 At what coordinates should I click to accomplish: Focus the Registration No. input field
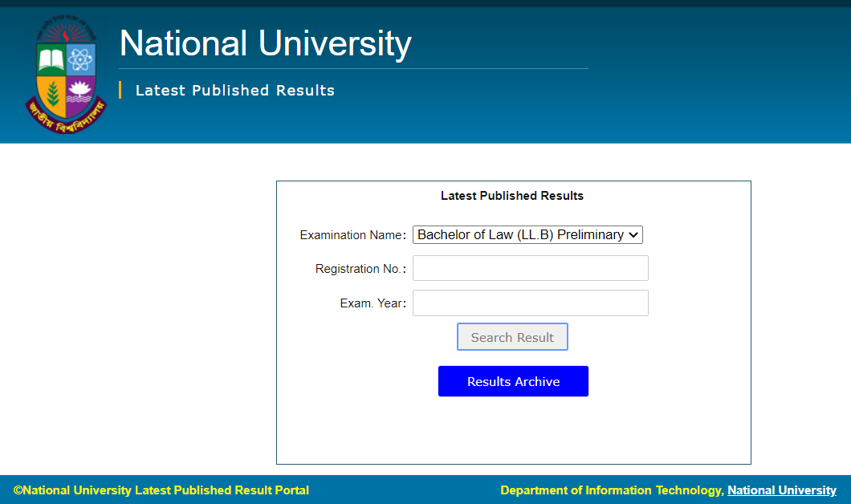tap(530, 268)
